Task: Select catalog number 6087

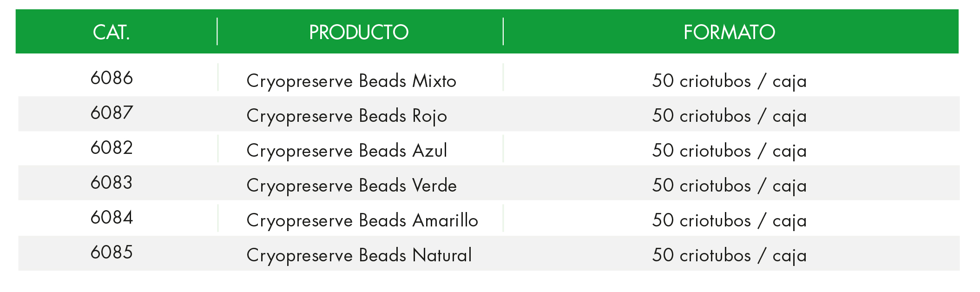Action: tap(112, 113)
